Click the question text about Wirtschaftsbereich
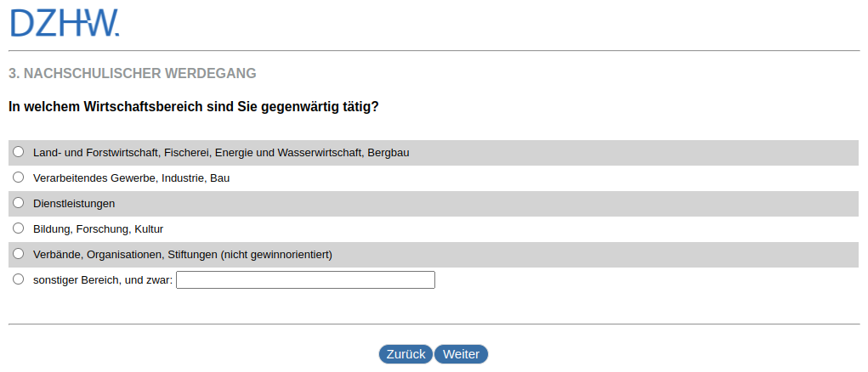Viewport: 868px width, 372px height. coord(193,107)
